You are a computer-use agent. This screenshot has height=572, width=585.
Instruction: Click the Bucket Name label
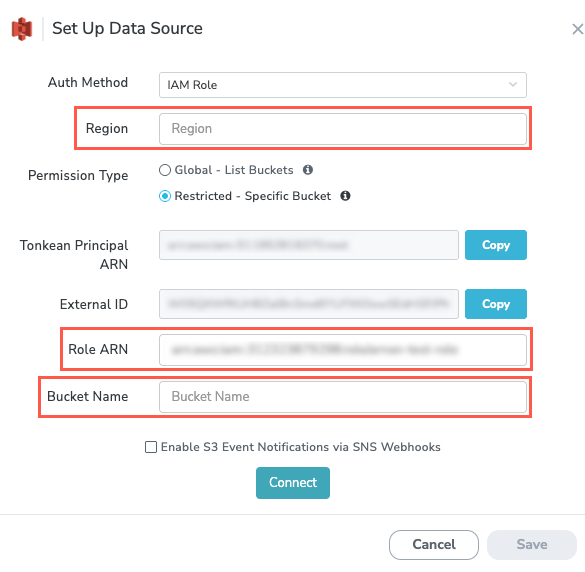point(87,396)
